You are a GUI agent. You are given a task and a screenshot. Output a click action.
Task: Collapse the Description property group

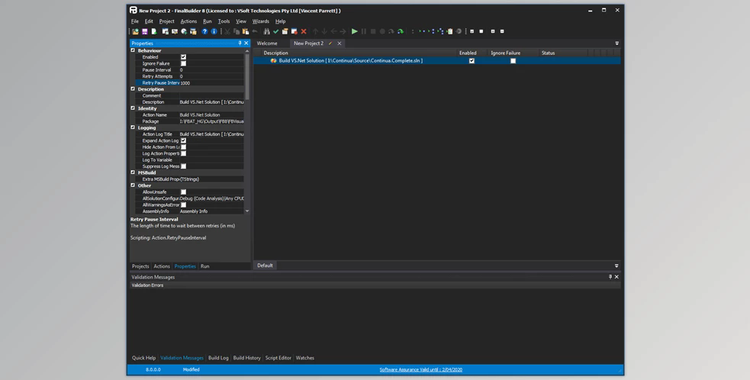coord(133,89)
